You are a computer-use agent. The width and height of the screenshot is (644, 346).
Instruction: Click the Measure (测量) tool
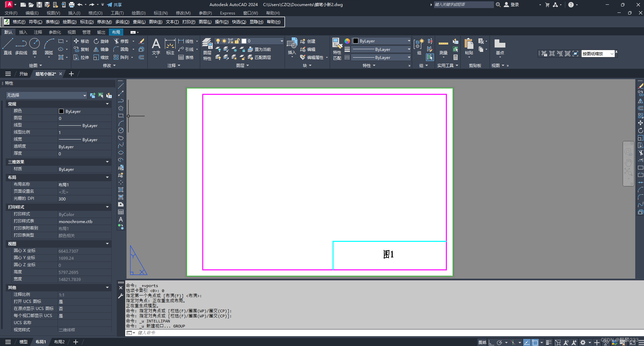coord(443,46)
